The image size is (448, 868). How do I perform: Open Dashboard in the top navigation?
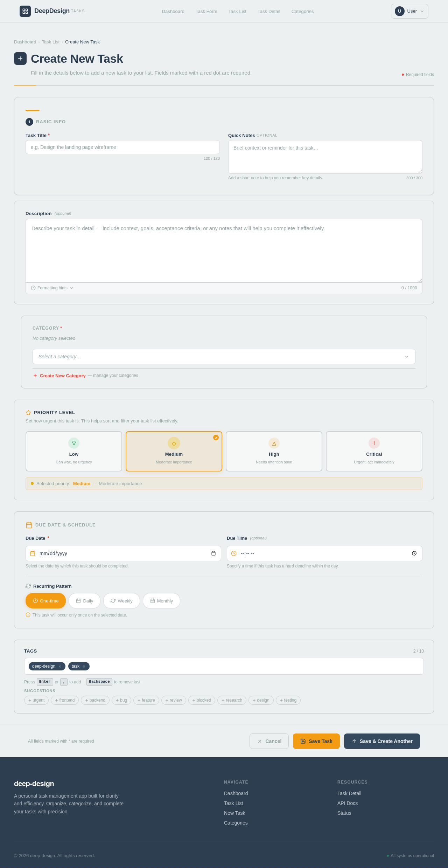(x=173, y=11)
